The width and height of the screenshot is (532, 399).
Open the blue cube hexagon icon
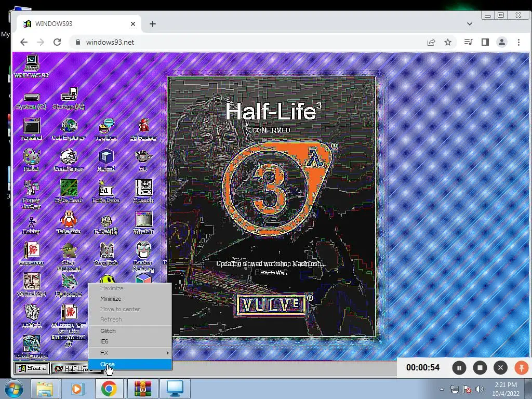pyautogui.click(x=106, y=160)
